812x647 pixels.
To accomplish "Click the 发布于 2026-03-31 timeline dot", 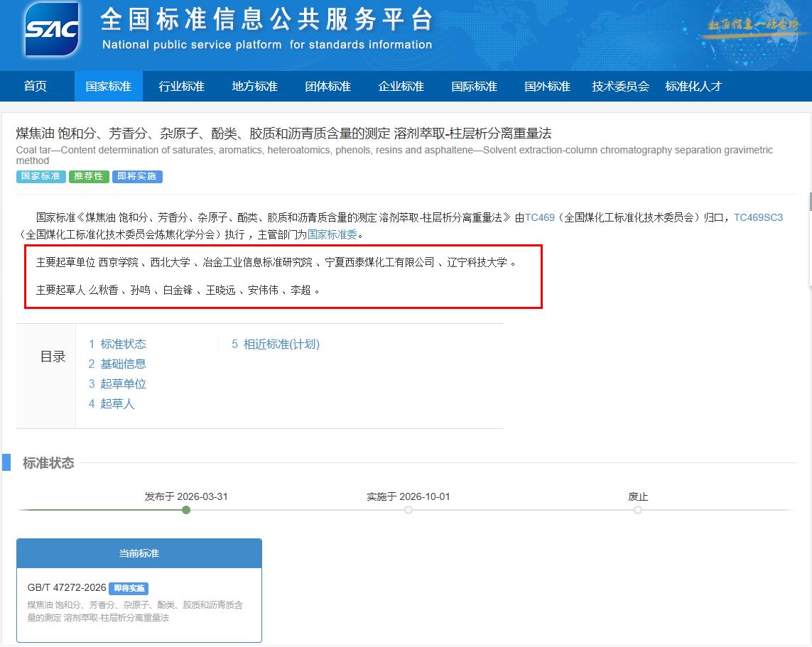I will tap(186, 510).
